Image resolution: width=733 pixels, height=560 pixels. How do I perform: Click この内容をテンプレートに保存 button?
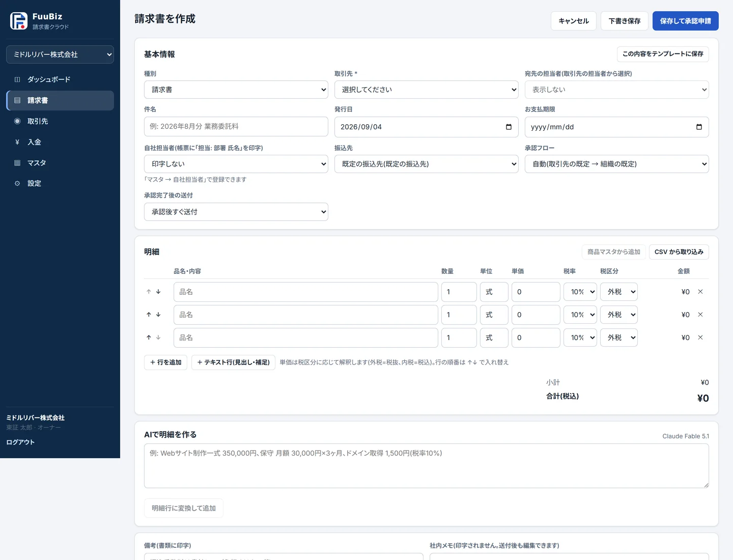click(x=663, y=54)
